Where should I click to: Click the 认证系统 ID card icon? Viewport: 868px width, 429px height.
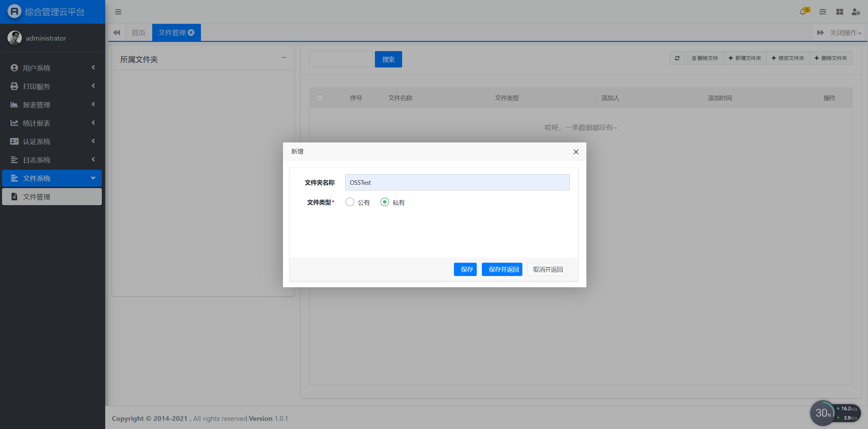[14, 141]
